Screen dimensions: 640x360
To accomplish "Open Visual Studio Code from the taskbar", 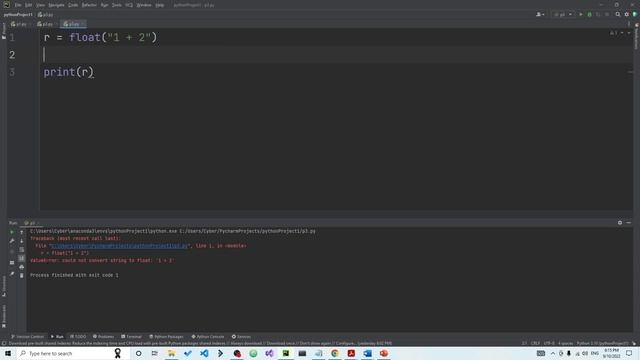I will [204, 353].
